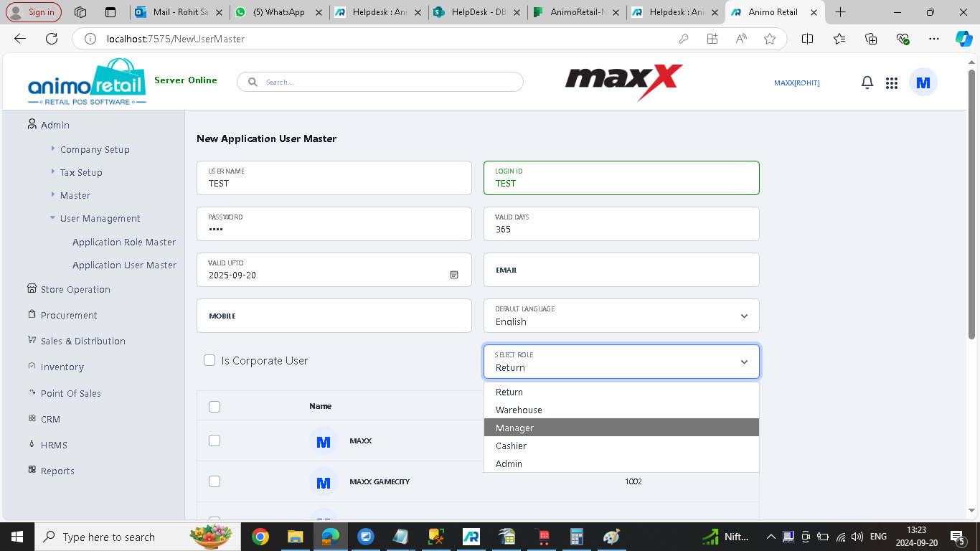Switch to the HelpDesk - DB browser tab
980x551 pixels.
coord(477,12)
